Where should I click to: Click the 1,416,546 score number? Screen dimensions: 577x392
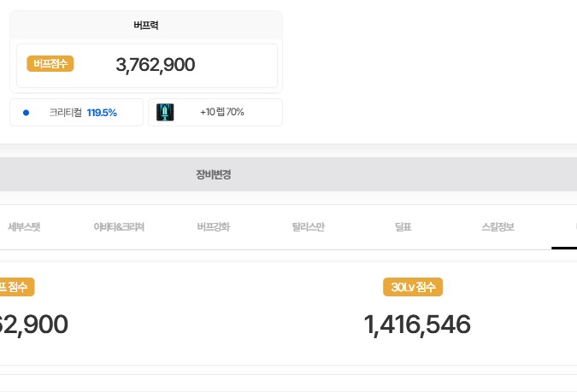(x=417, y=325)
